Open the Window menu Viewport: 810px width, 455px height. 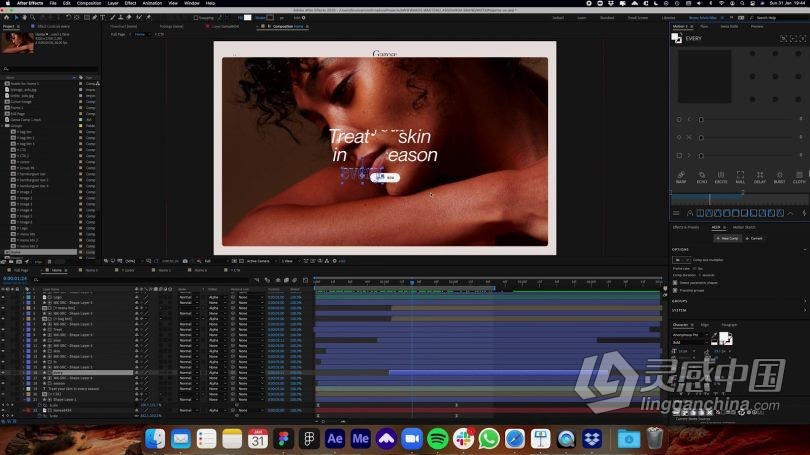(192, 3)
